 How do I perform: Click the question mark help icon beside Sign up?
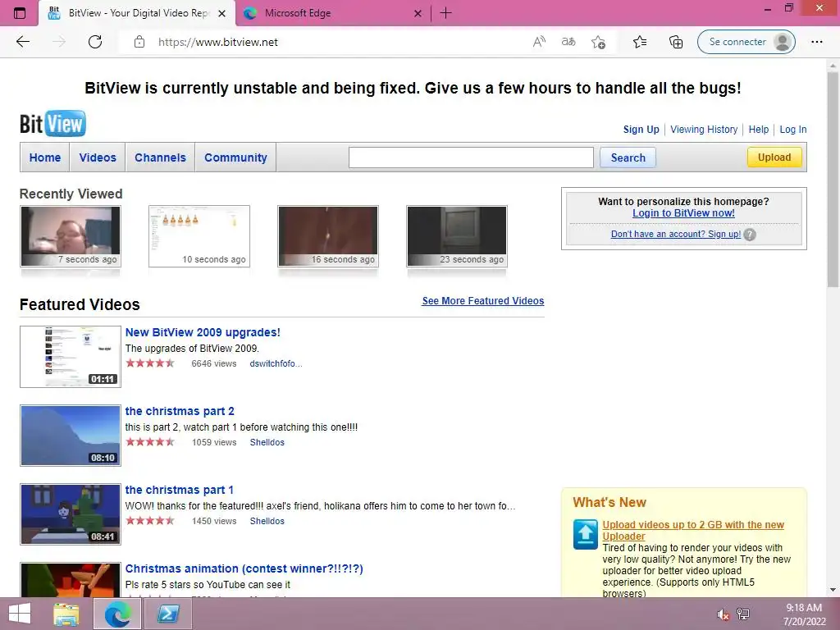pyautogui.click(x=750, y=235)
